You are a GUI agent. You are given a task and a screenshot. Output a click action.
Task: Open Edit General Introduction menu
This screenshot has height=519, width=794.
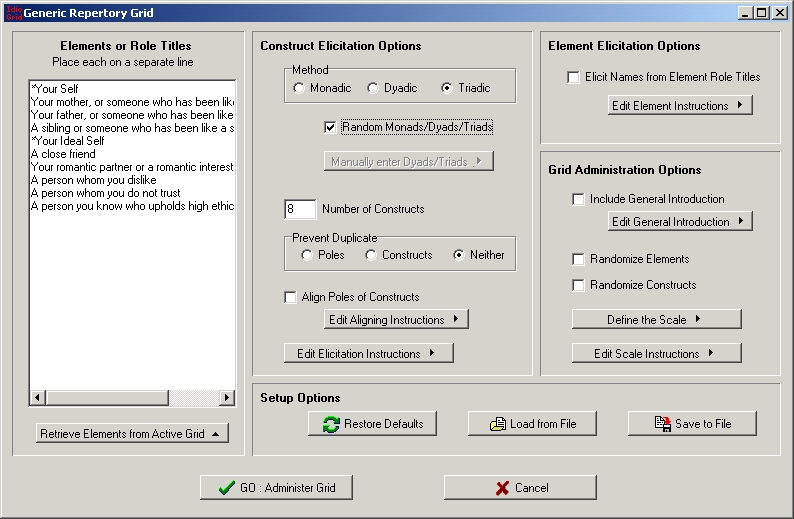680,221
